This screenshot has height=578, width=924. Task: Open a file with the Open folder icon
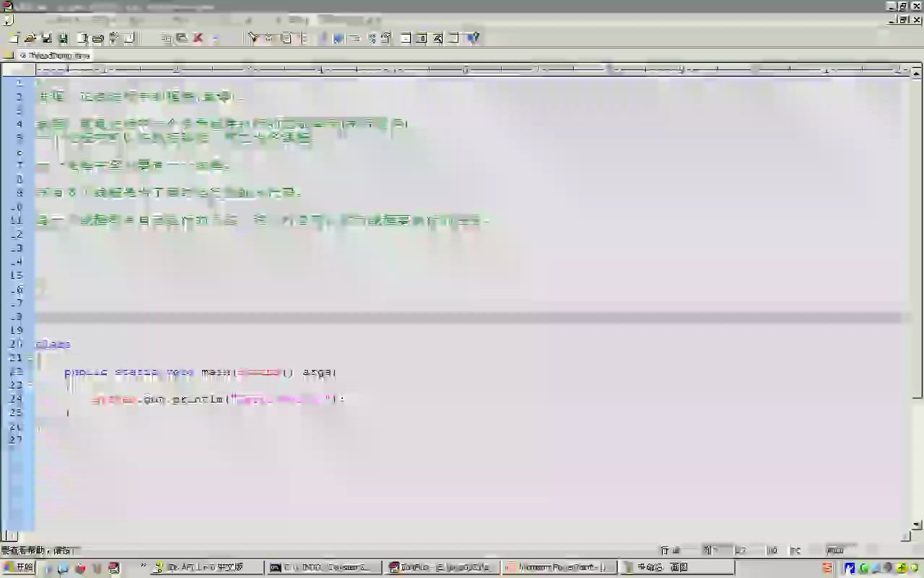point(30,38)
